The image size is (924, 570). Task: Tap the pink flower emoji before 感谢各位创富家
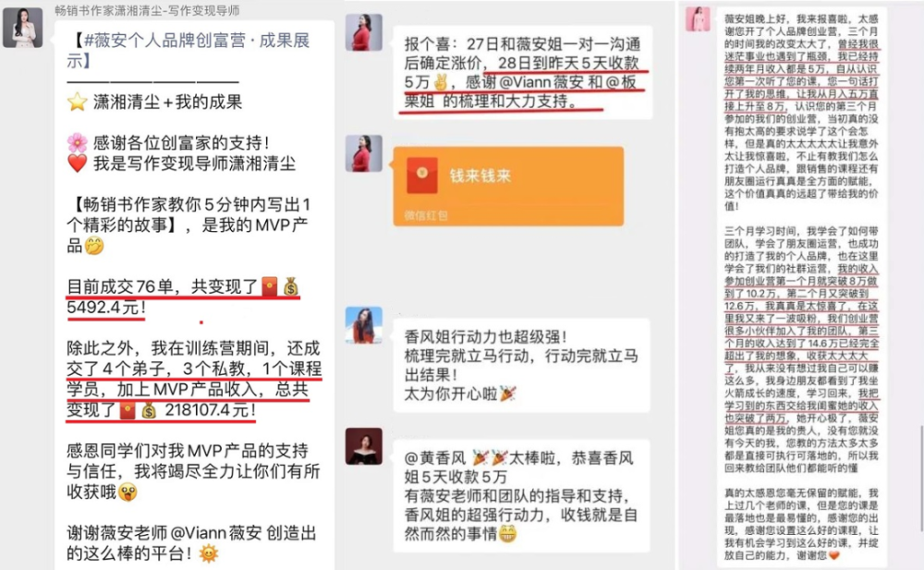pos(78,142)
